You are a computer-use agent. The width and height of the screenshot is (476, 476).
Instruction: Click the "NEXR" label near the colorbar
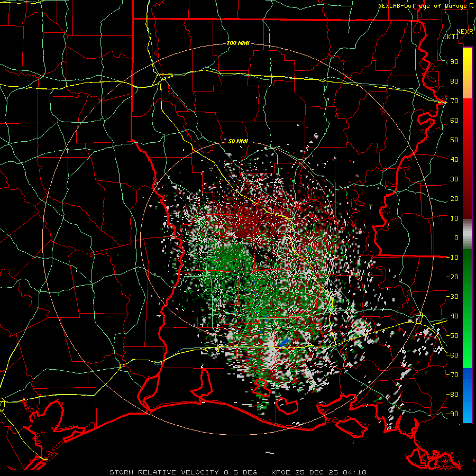click(464, 32)
